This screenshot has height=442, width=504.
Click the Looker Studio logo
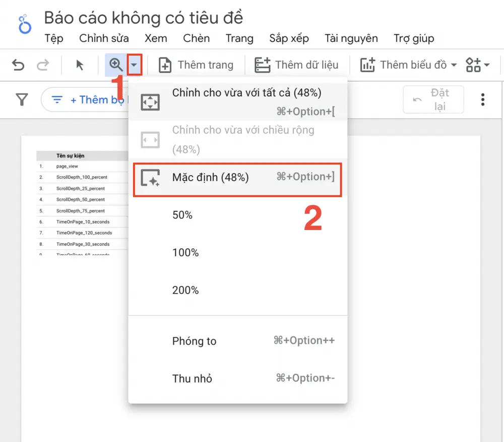coord(24,24)
